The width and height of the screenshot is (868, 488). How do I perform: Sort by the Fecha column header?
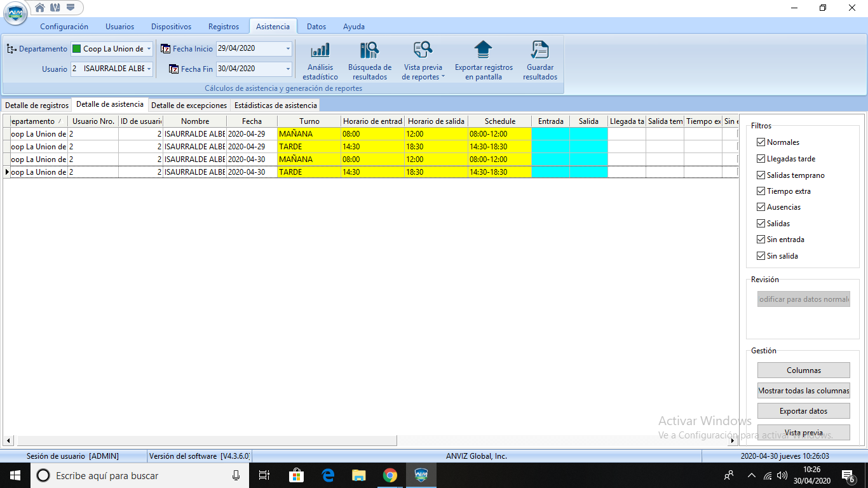[x=252, y=121]
